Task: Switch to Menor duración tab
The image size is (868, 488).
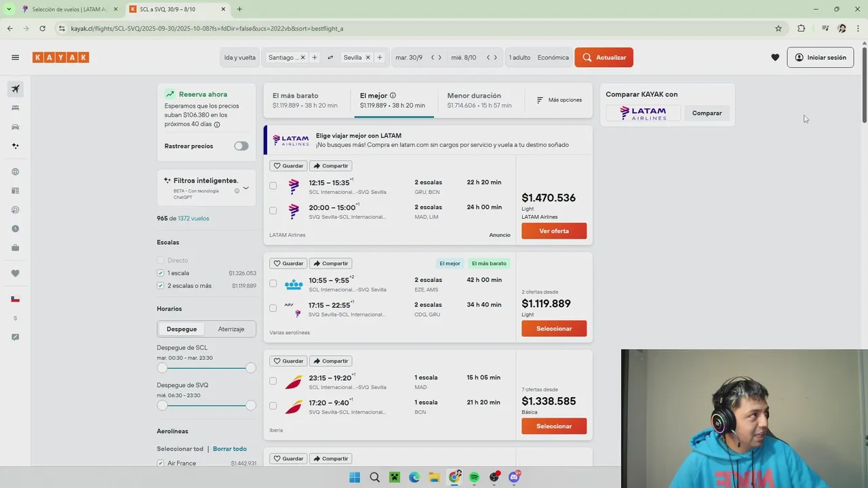Action: (x=479, y=100)
